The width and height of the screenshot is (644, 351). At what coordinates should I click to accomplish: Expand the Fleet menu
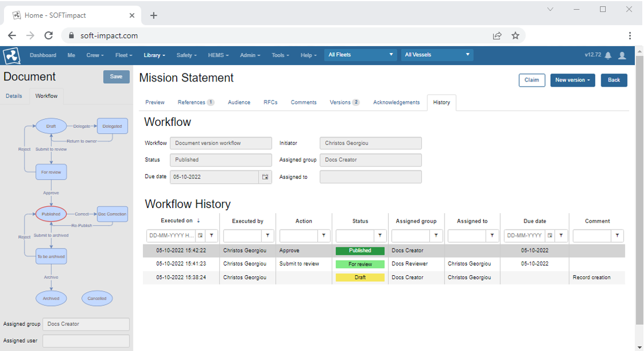pyautogui.click(x=124, y=55)
